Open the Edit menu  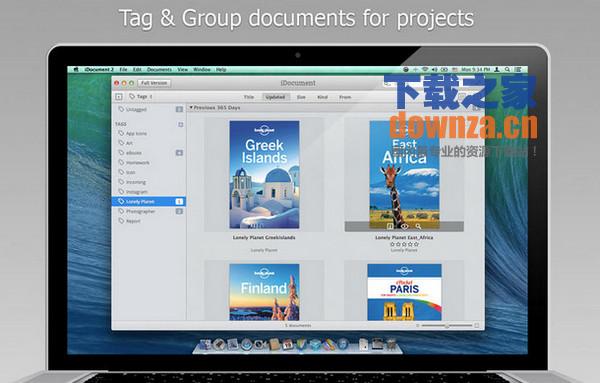pos(137,70)
